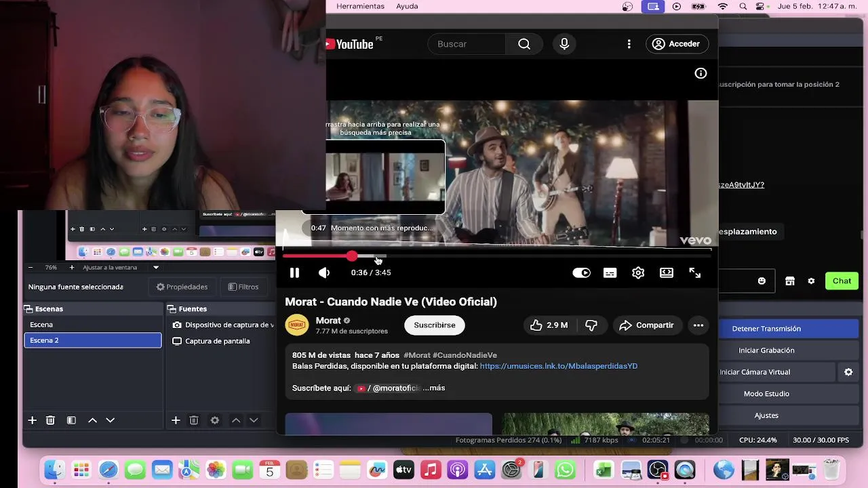Screen dimensions: 868x488
Task: Move scene up with arrow icon
Action: [93, 420]
